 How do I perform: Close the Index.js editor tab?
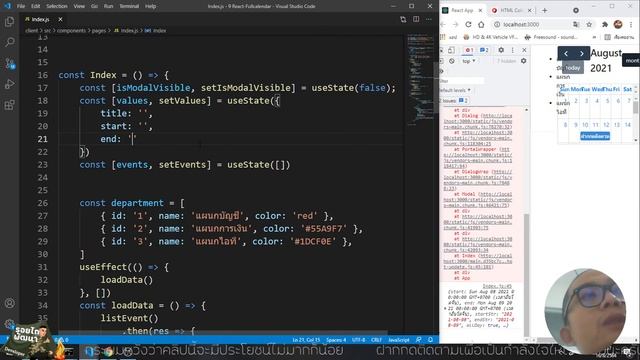click(x=60, y=19)
